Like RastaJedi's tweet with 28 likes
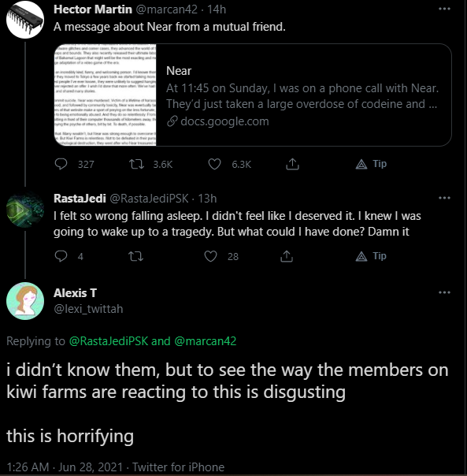Viewport: 467px width, 476px height. click(x=210, y=256)
